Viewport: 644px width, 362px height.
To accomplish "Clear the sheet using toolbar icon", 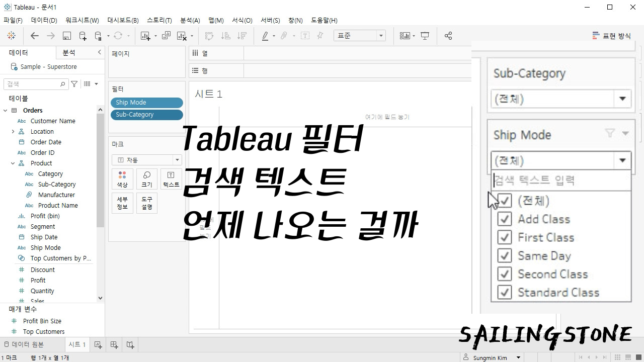I will coord(182,36).
